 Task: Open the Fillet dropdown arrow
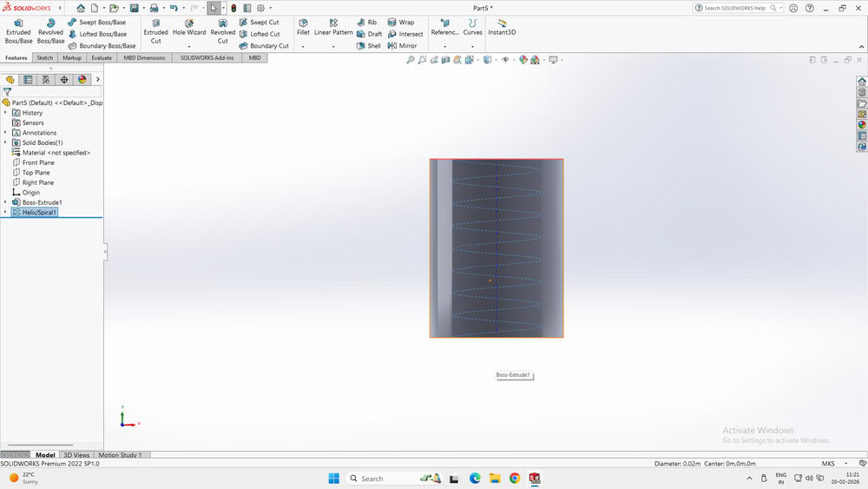(x=303, y=47)
